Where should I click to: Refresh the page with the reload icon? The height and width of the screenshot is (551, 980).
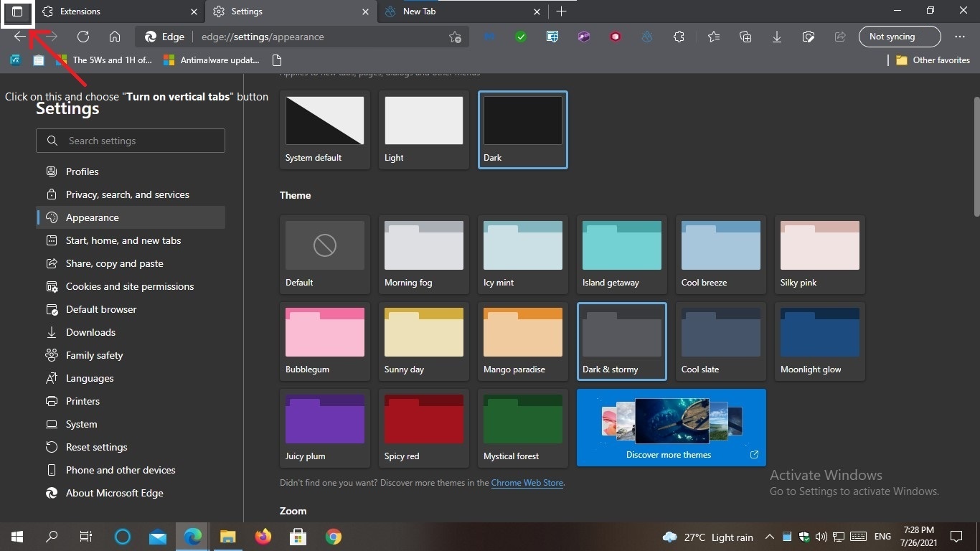click(83, 37)
